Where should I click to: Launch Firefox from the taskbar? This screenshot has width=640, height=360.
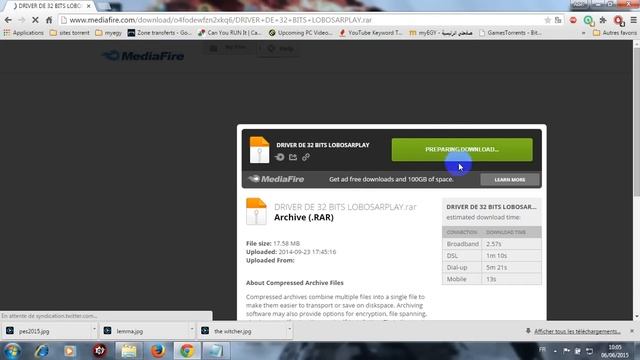pos(158,351)
